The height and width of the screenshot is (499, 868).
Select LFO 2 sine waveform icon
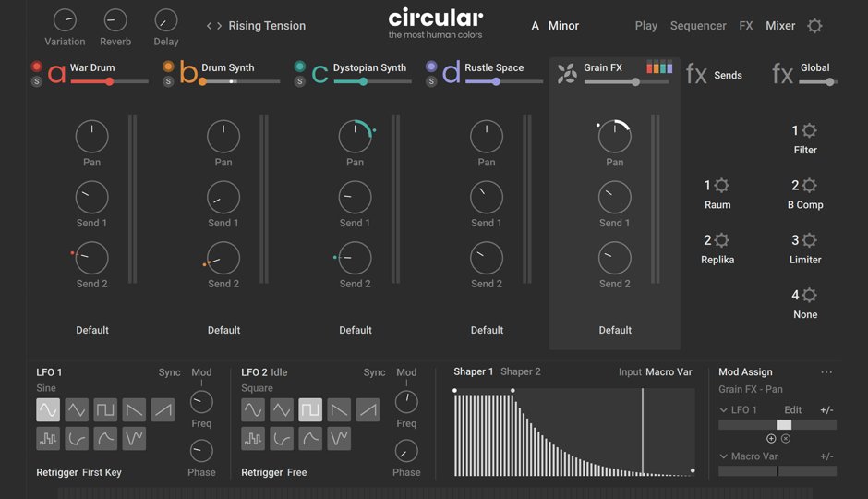click(253, 410)
